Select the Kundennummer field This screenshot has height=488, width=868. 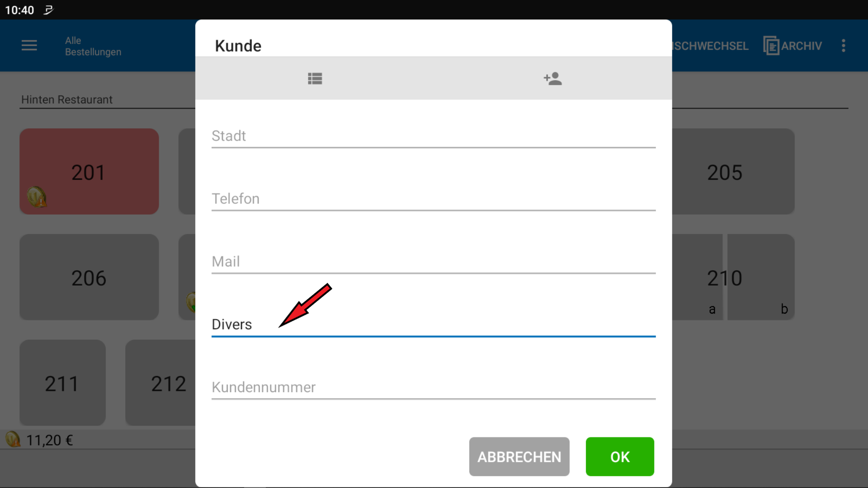click(433, 387)
